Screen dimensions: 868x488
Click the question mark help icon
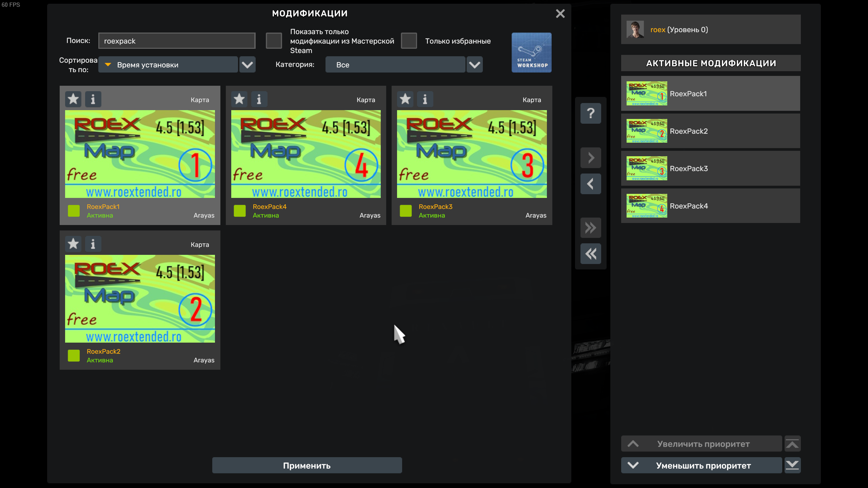591,113
